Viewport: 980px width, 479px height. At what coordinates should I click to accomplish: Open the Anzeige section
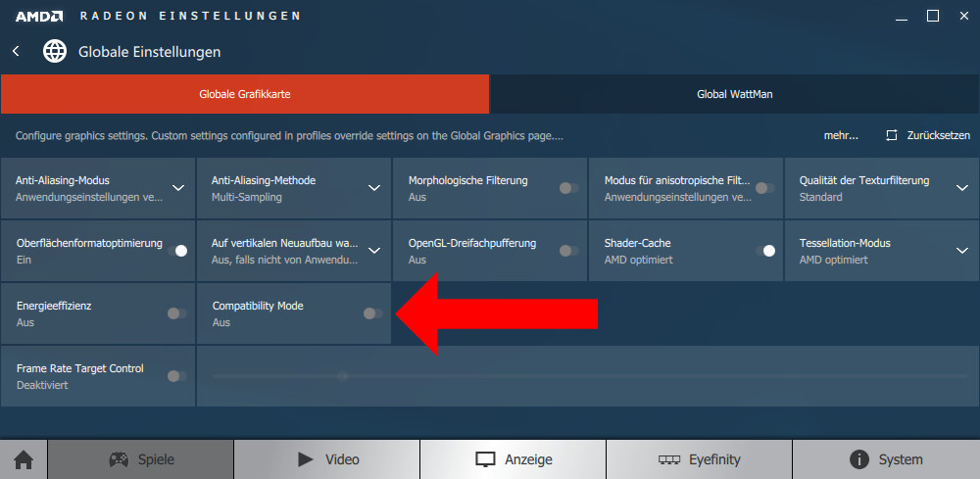[514, 459]
